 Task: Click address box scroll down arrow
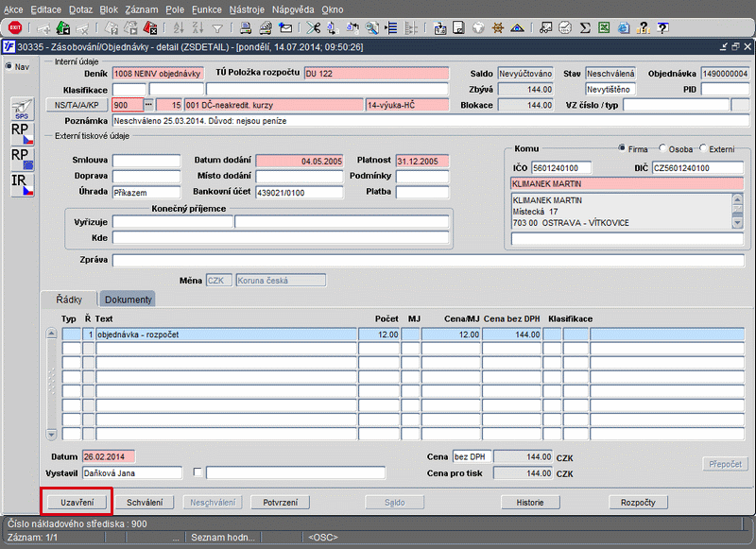(x=737, y=223)
